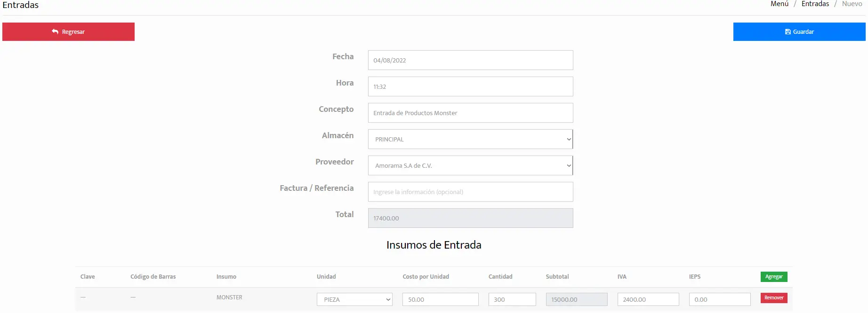Screen dimensions: 868x313
Task: Click into the Concepto text field
Action: pyautogui.click(x=470, y=113)
